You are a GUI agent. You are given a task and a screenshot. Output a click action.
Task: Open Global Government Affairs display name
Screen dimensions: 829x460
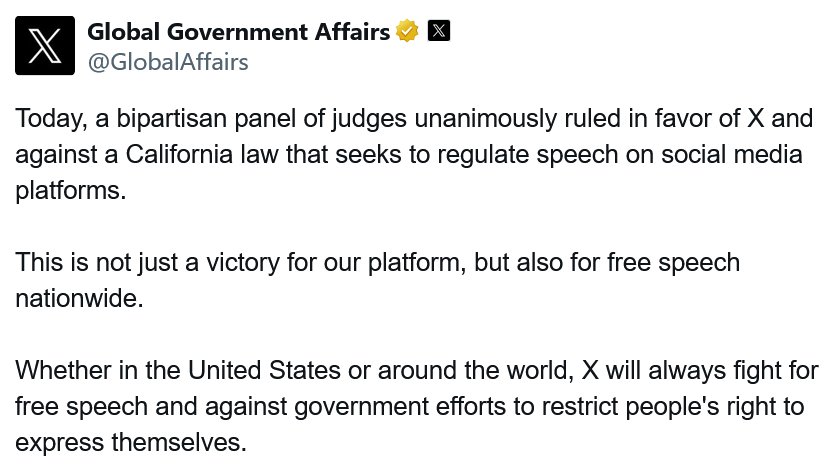(x=238, y=32)
